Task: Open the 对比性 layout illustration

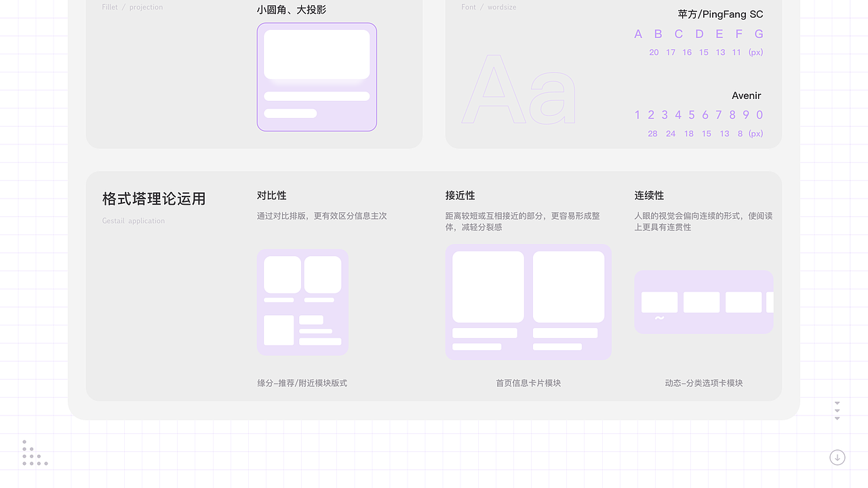Action: [302, 302]
